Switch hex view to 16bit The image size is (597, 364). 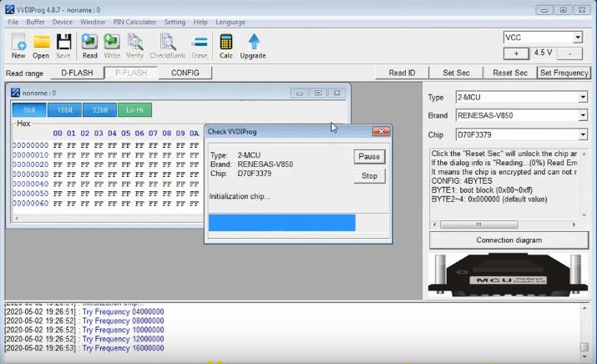pyautogui.click(x=64, y=110)
